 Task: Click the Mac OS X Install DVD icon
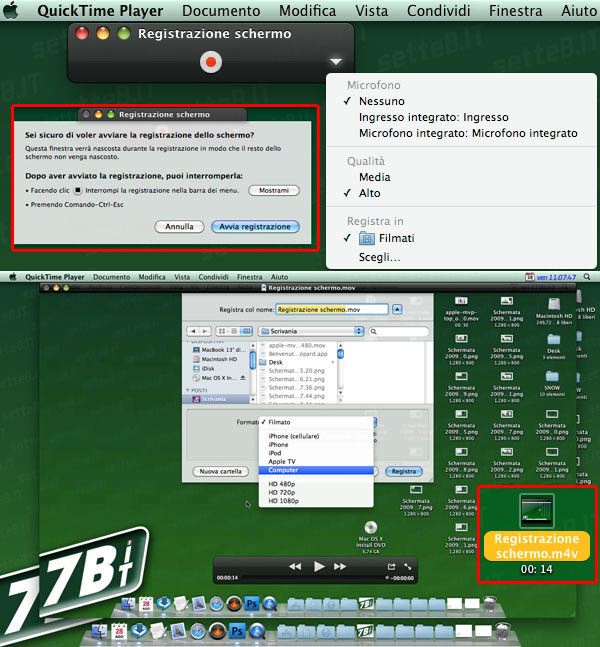pos(370,529)
